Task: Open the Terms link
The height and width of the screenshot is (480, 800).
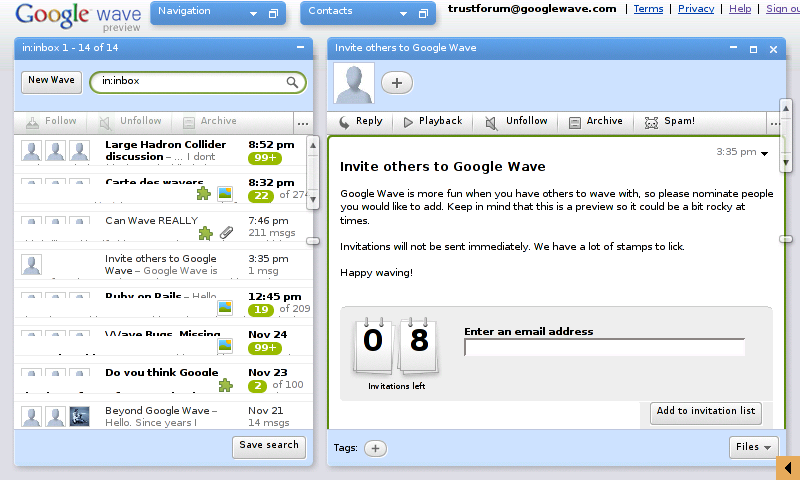Action: (x=648, y=9)
